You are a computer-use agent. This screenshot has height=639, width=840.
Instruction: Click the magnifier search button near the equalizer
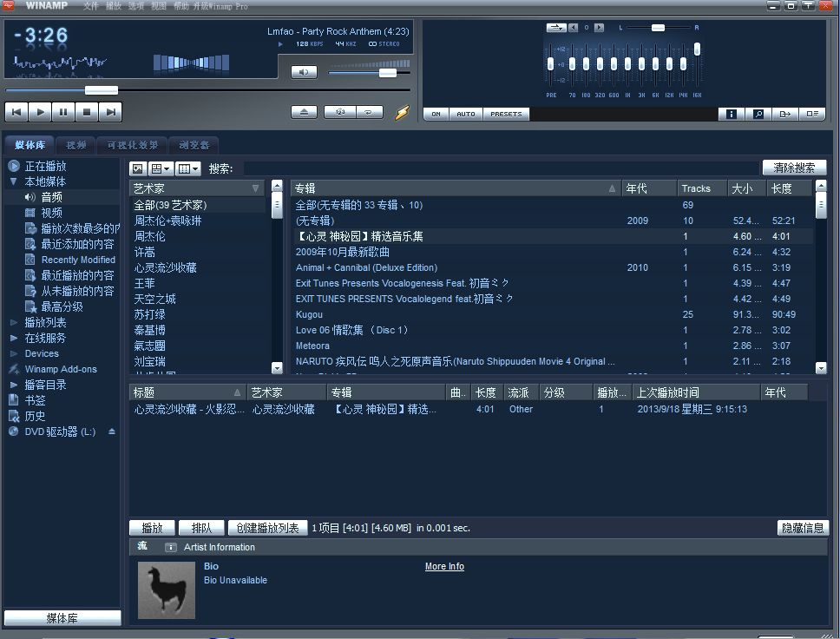pos(758,114)
